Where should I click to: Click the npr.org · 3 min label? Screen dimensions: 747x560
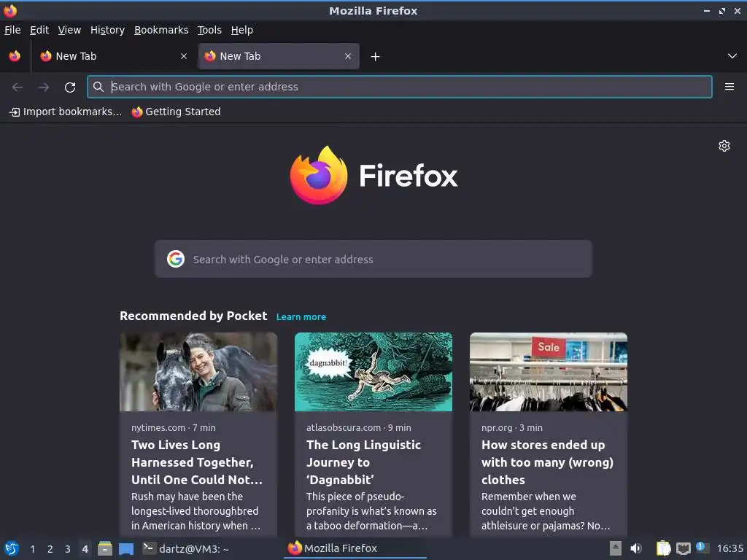pos(511,427)
